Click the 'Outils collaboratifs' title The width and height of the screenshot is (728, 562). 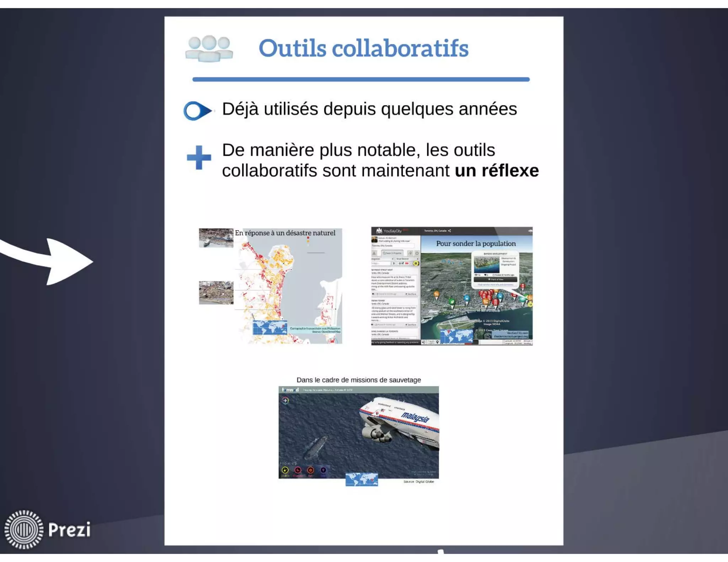[x=363, y=48]
